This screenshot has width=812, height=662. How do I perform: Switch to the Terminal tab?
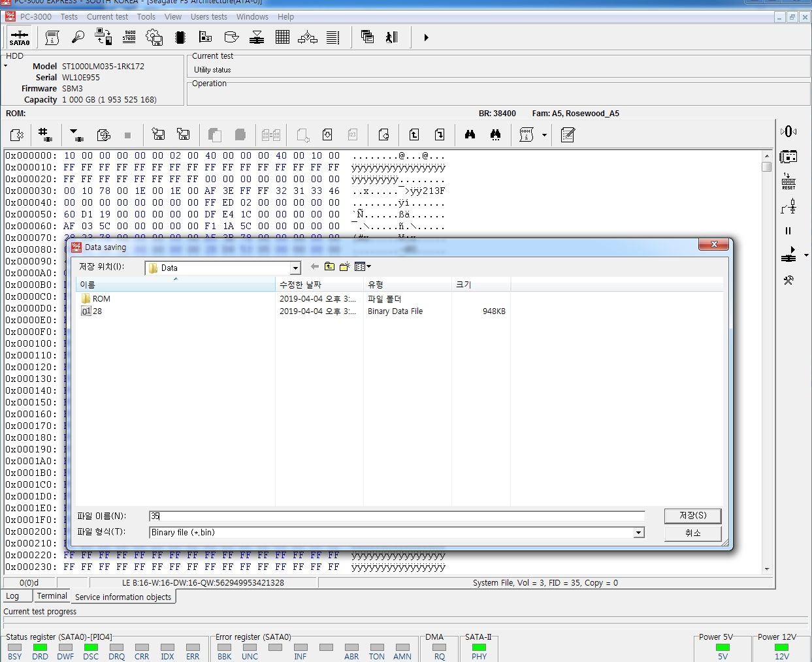click(52, 596)
